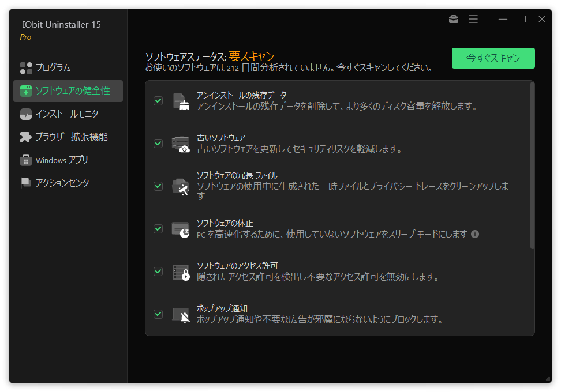Screen dimensions: 561x392
Task: Click the Windows アプリ sidebar icon
Action: (26, 160)
